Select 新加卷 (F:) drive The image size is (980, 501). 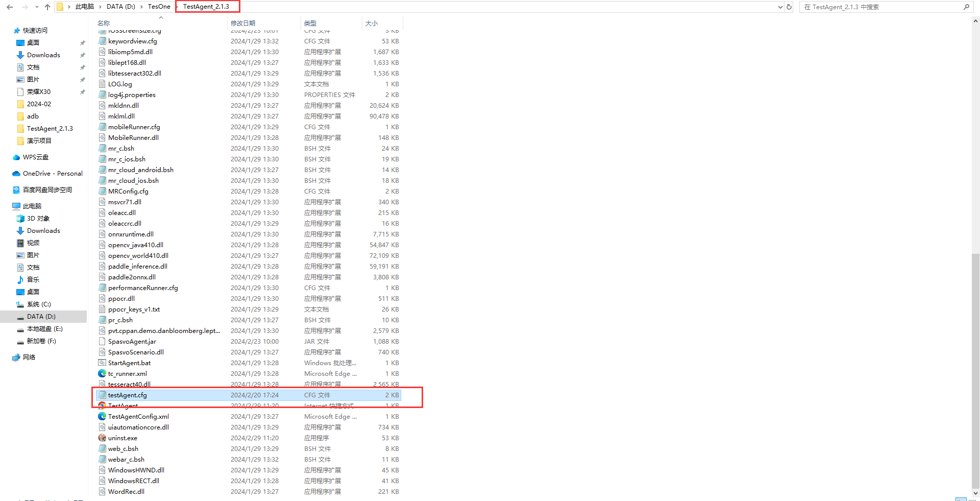pyautogui.click(x=41, y=341)
